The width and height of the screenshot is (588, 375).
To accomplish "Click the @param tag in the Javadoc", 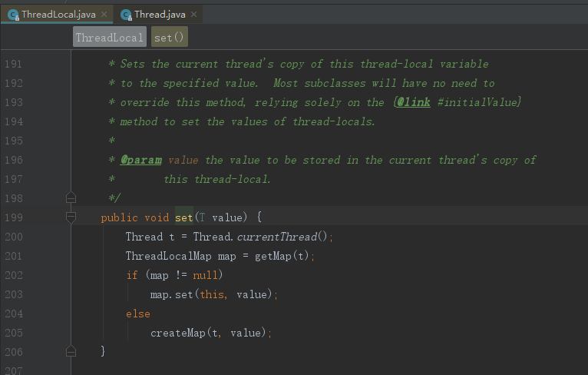I will coord(141,160).
